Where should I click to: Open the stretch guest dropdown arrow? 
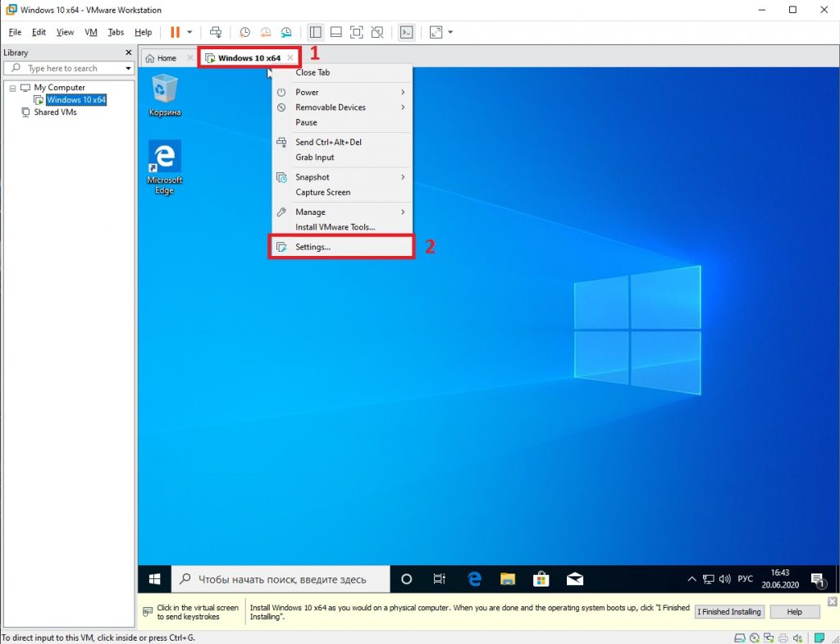(450, 32)
